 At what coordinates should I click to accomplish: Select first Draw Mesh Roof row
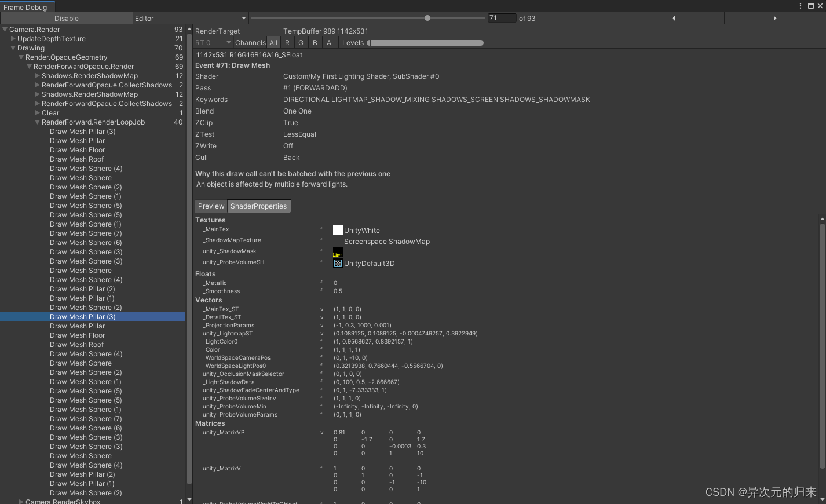(93, 159)
